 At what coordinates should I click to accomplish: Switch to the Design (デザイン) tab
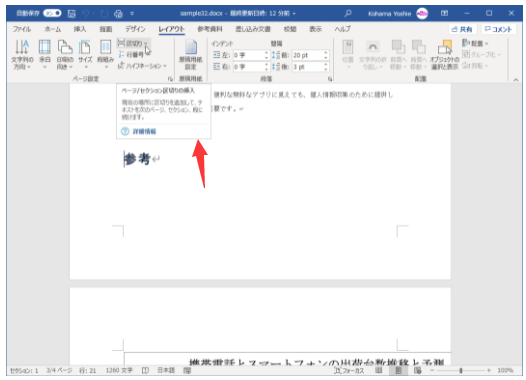[x=136, y=29]
